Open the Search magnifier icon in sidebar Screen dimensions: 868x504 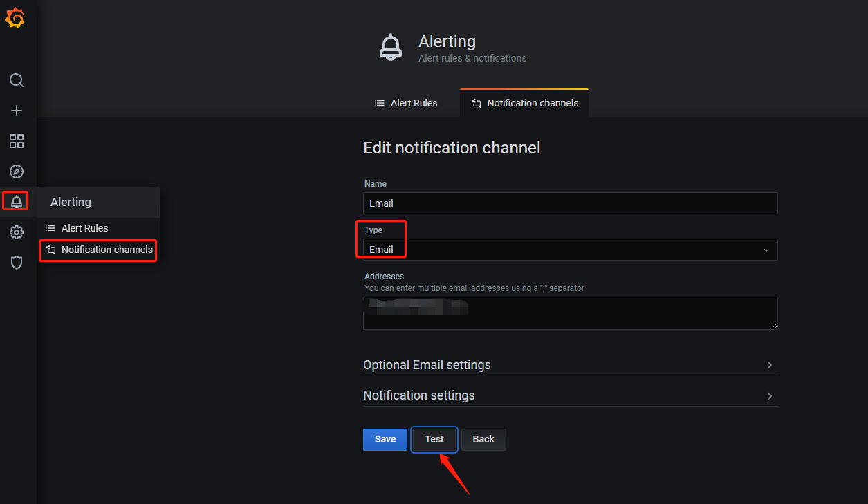pos(17,80)
